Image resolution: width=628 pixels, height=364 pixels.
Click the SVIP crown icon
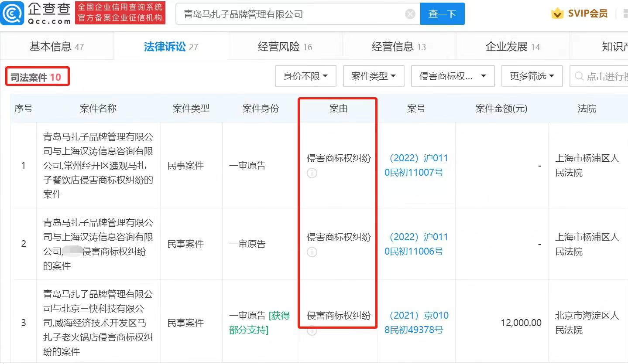pos(557,14)
